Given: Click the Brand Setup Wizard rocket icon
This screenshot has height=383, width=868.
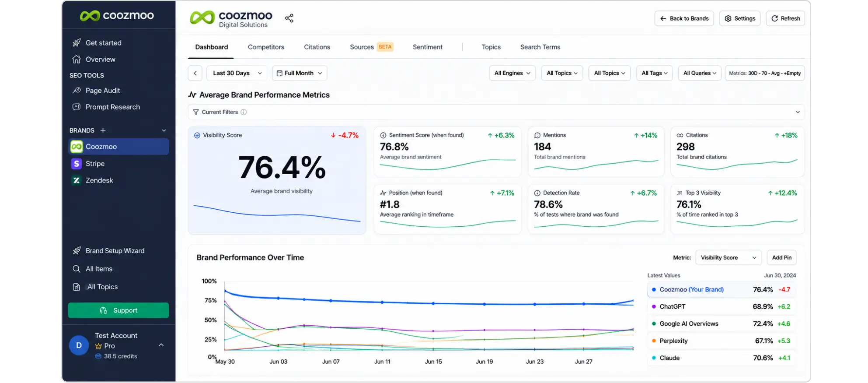Looking at the screenshot, I should (77, 250).
